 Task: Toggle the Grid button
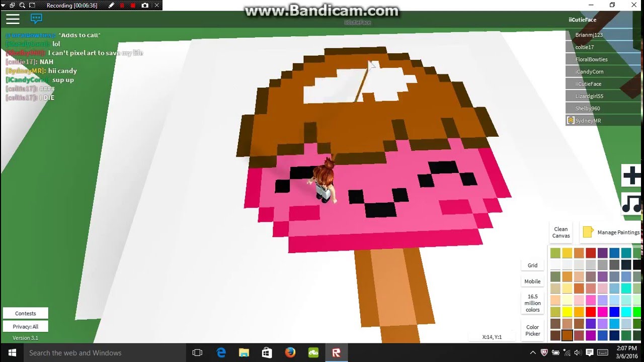532,265
